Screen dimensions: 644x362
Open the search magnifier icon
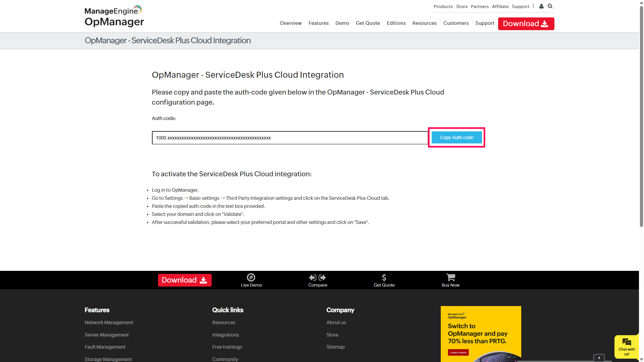pos(550,6)
